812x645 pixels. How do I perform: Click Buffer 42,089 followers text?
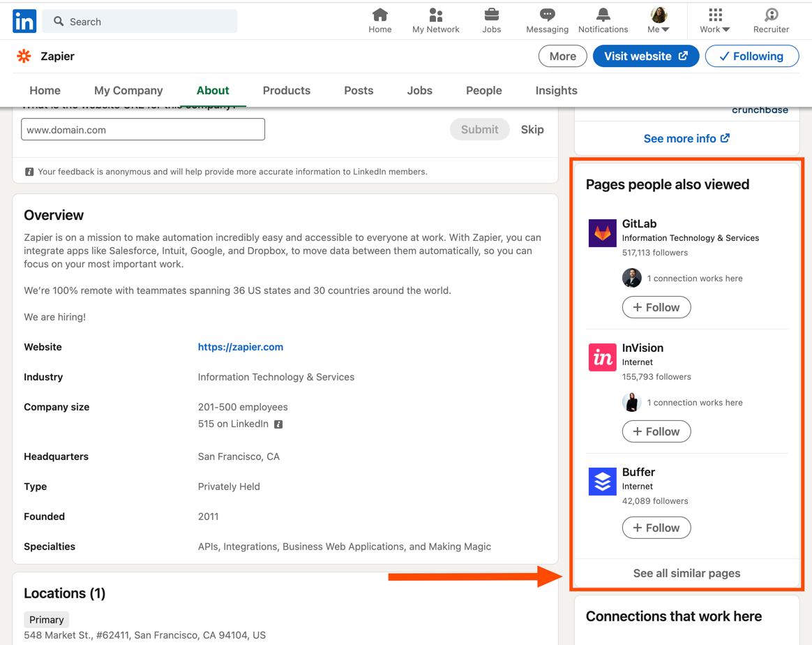click(x=655, y=501)
